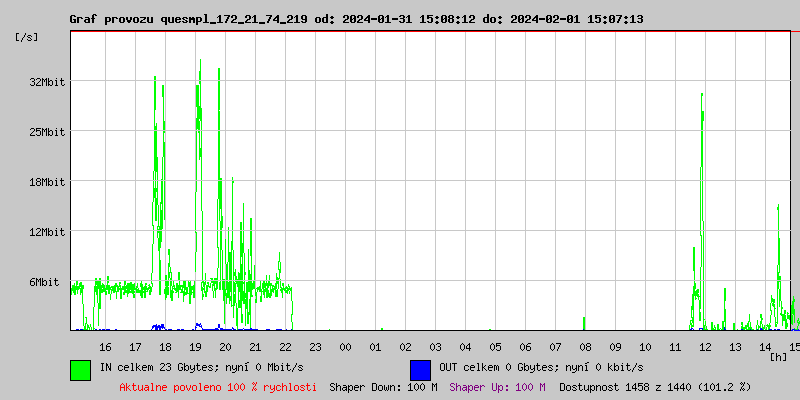Click the [h] hour unit label
Screen dimensions: 800x400
779,357
